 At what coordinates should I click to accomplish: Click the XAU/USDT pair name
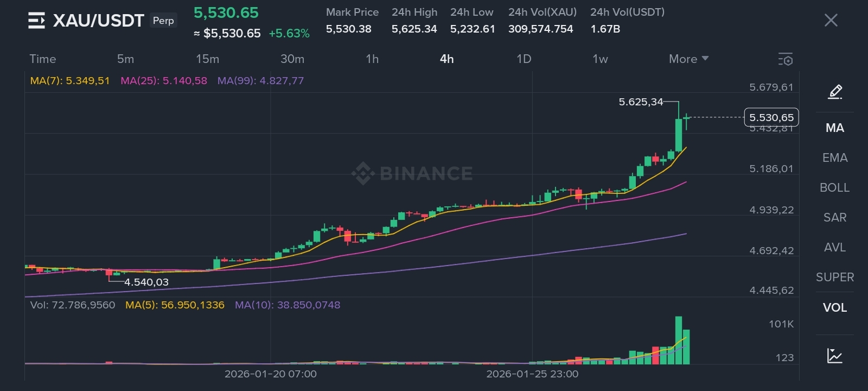pyautogui.click(x=98, y=21)
